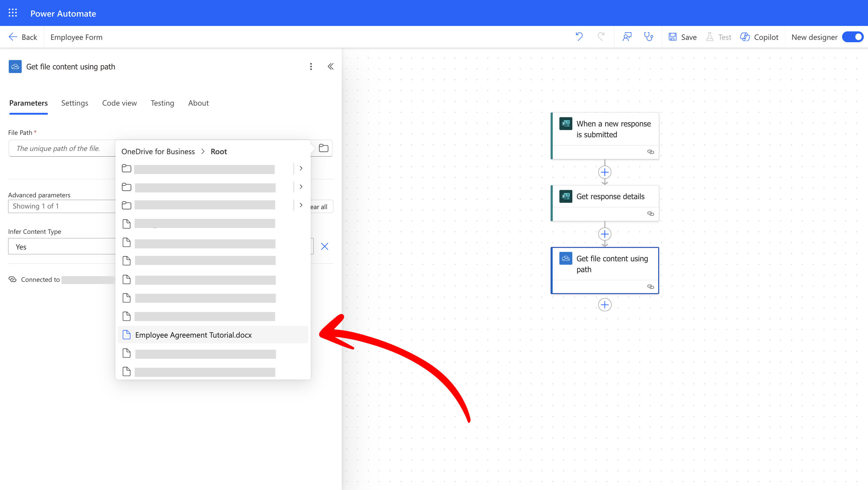The width and height of the screenshot is (868, 490).
Task: Open the feedback person icon
Action: (627, 37)
